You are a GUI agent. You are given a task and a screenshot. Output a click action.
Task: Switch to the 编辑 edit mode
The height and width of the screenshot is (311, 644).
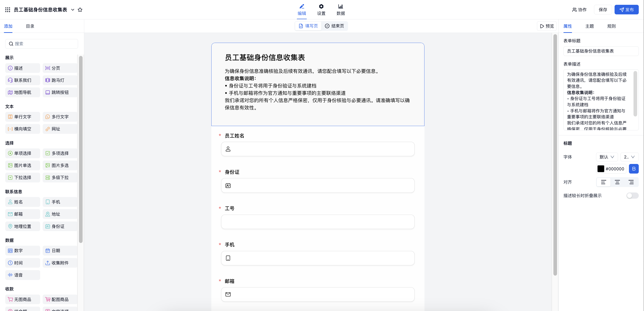click(x=302, y=10)
